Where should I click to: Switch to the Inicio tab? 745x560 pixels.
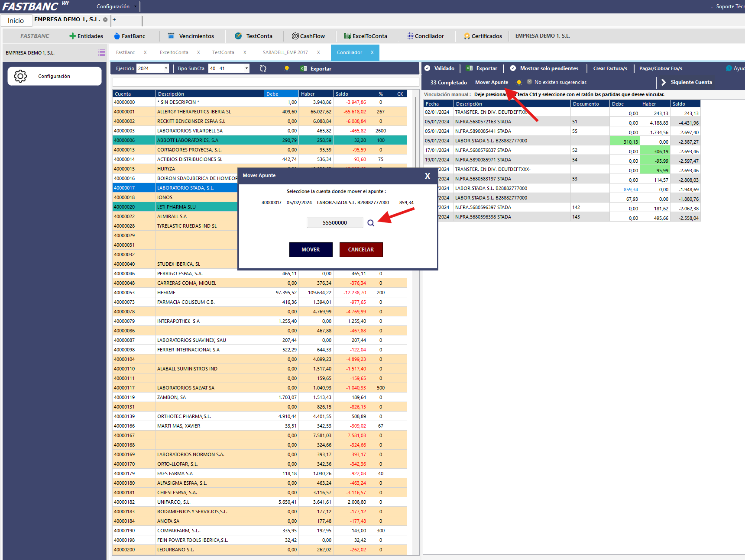tap(16, 20)
